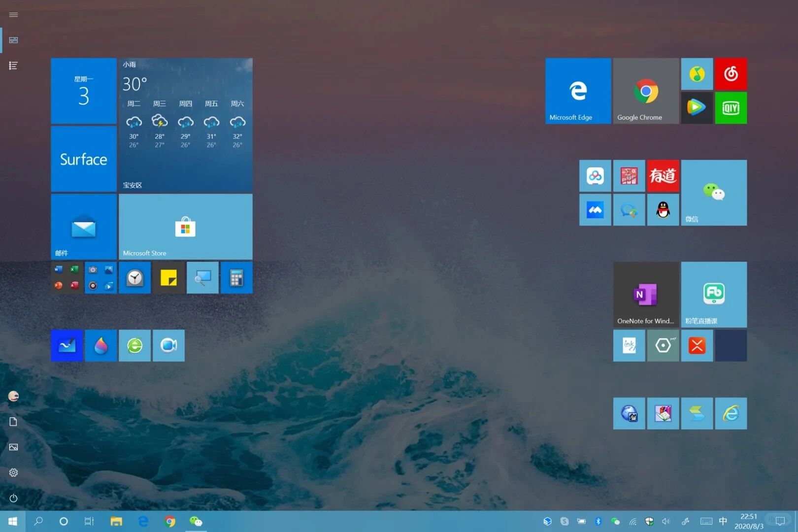Open the 邮件 Mail tile

(x=83, y=227)
